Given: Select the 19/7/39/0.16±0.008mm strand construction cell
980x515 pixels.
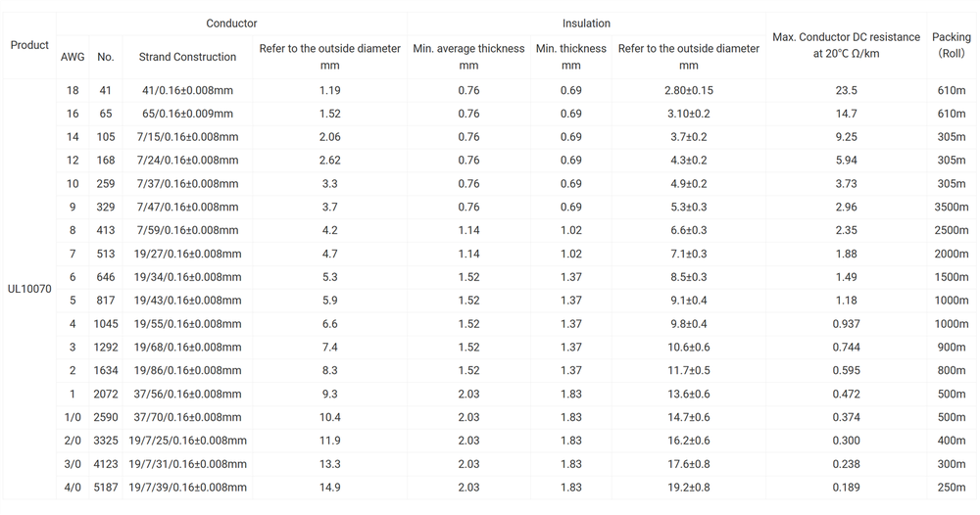Looking at the screenshot, I should coord(187,488).
